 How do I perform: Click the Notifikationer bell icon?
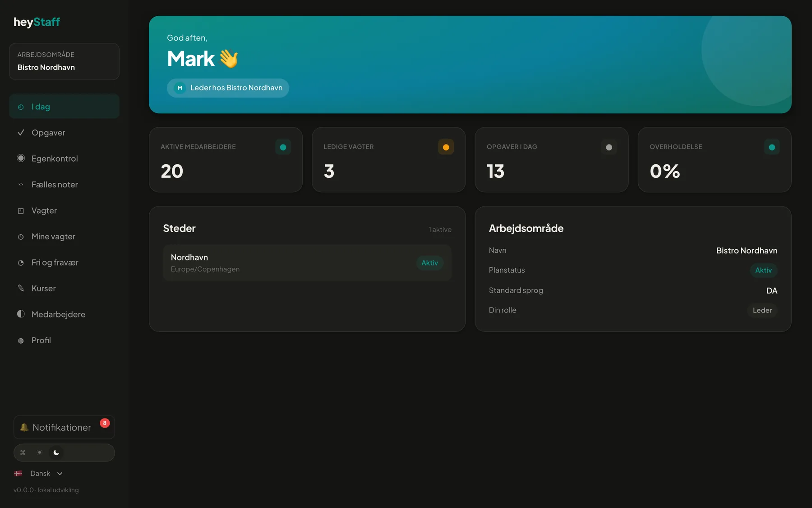[x=24, y=427]
